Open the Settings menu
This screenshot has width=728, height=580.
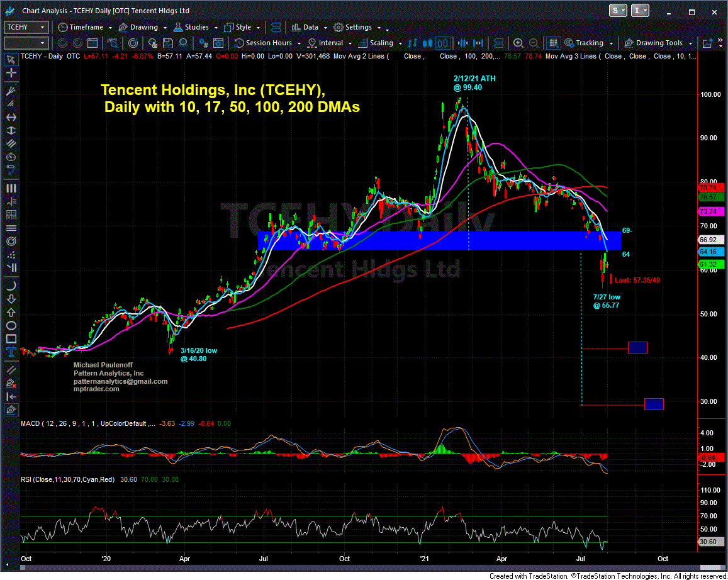[x=357, y=28]
